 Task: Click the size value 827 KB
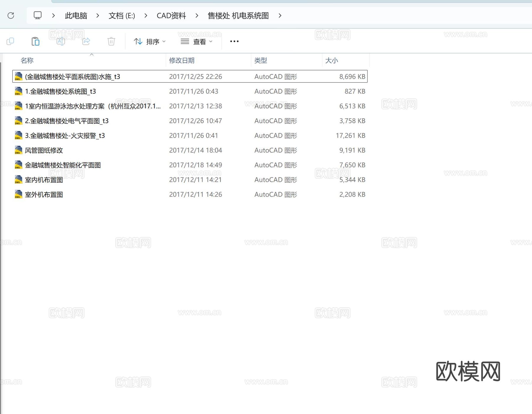355,92
